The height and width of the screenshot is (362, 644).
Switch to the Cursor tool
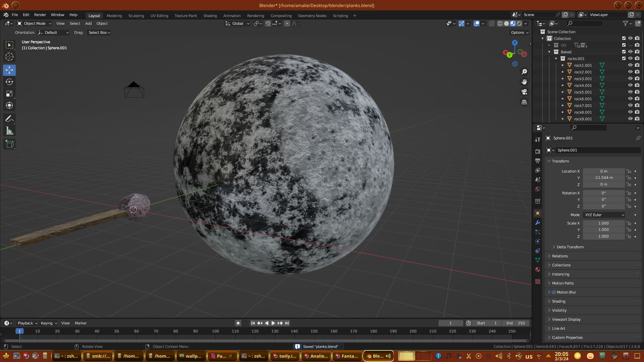point(9,57)
